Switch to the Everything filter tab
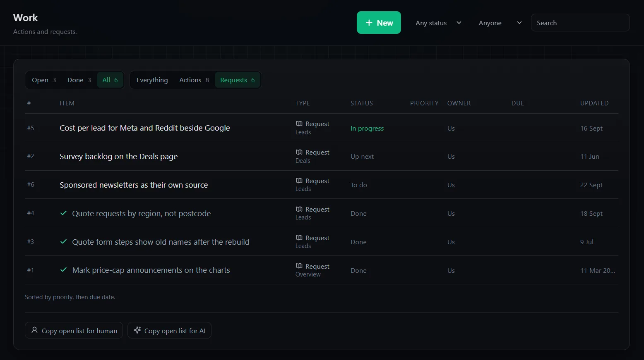Viewport: 644px width, 360px height. pos(152,80)
